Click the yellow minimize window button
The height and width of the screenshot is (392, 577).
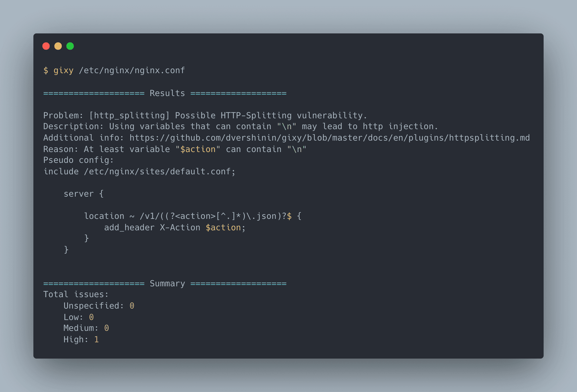click(58, 46)
